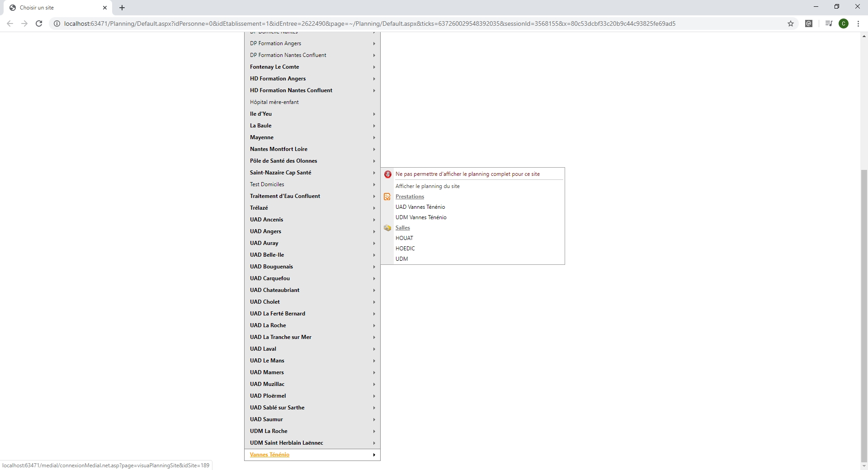The height and width of the screenshot is (470, 868).
Task: Open the Traitement d'Eau Confluent site
Action: click(285, 196)
